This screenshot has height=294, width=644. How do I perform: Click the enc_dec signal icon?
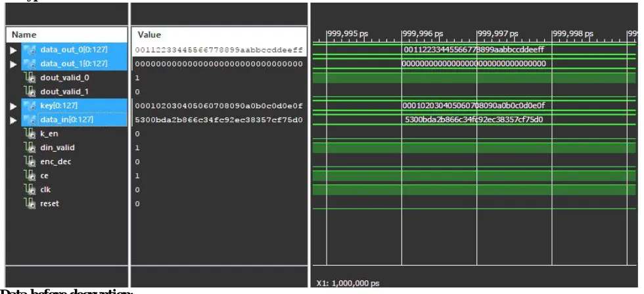pyautogui.click(x=30, y=161)
